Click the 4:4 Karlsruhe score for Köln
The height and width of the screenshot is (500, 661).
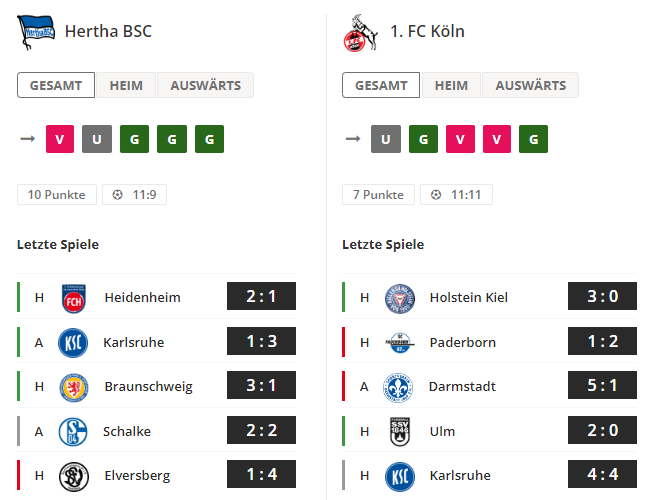tap(602, 474)
